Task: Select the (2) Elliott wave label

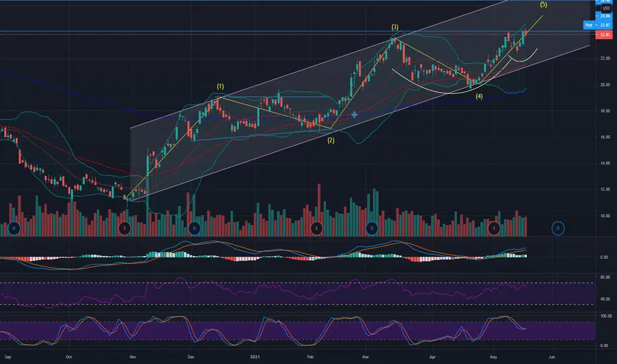Action: pyautogui.click(x=331, y=140)
